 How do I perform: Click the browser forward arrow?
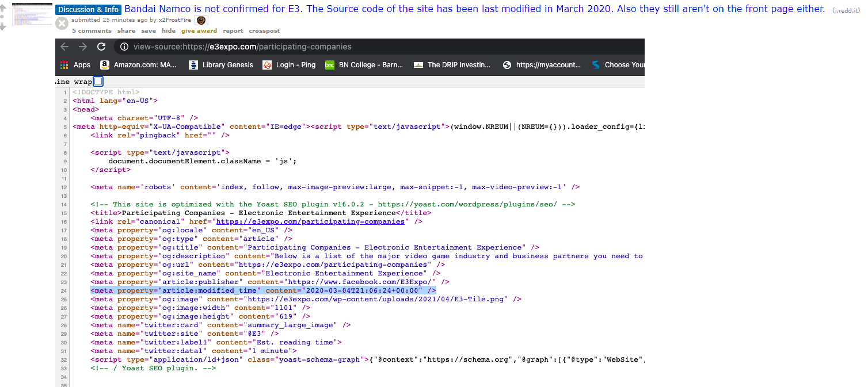coord(83,47)
